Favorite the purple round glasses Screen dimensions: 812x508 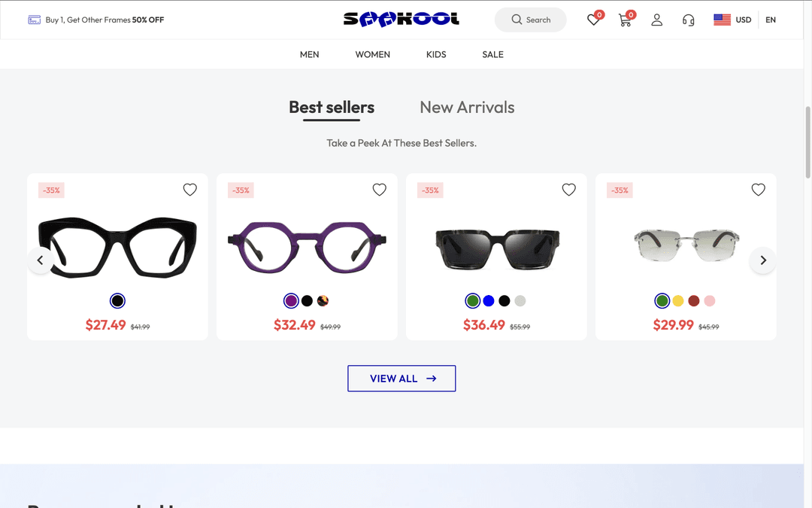pyautogui.click(x=379, y=190)
